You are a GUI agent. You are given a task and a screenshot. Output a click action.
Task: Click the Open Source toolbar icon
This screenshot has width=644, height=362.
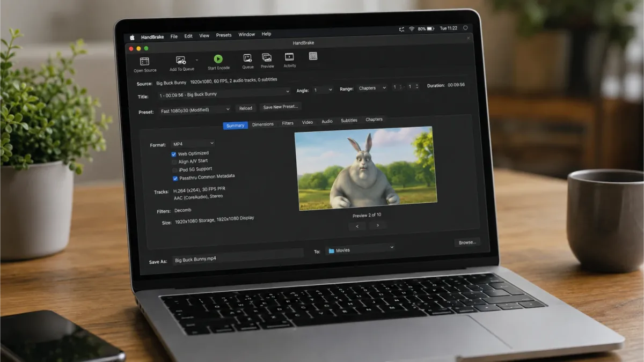click(144, 62)
